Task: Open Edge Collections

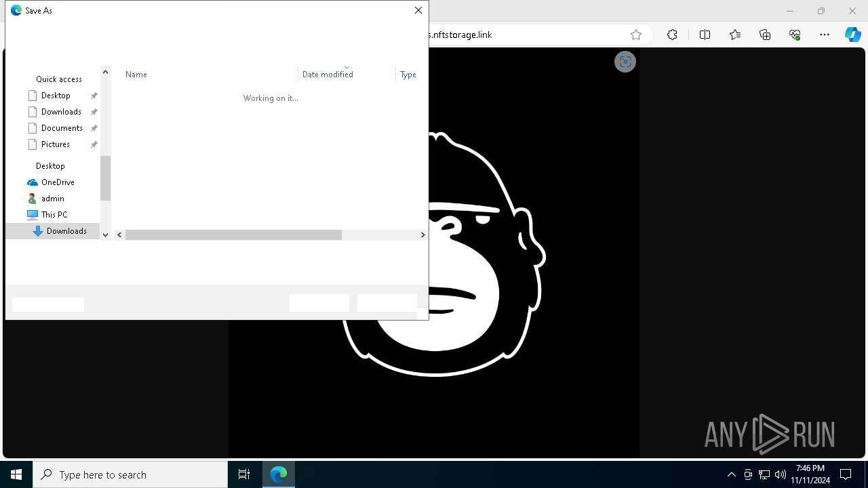Action: 765,35
